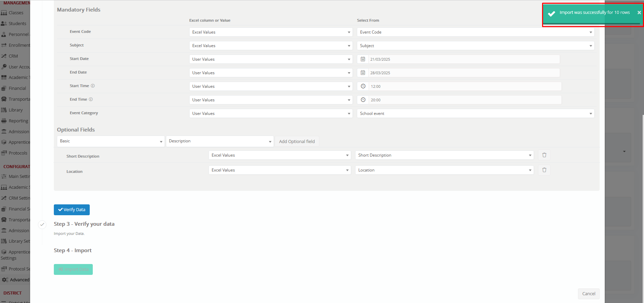Click the End Time clock icon

(363, 100)
